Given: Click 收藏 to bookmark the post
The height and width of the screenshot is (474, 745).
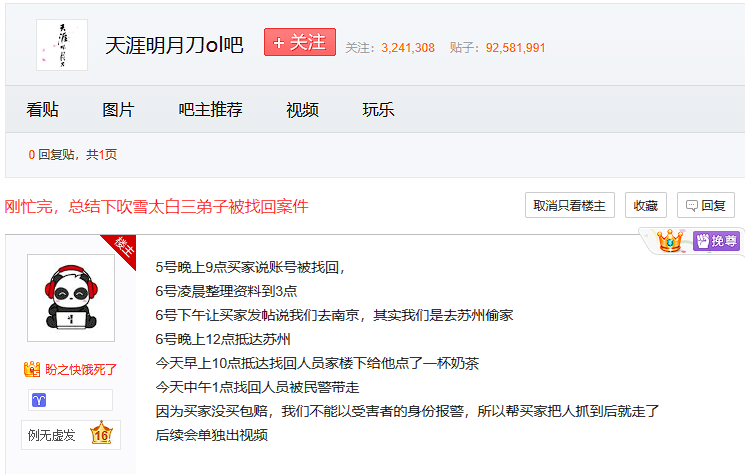Looking at the screenshot, I should tap(645, 205).
